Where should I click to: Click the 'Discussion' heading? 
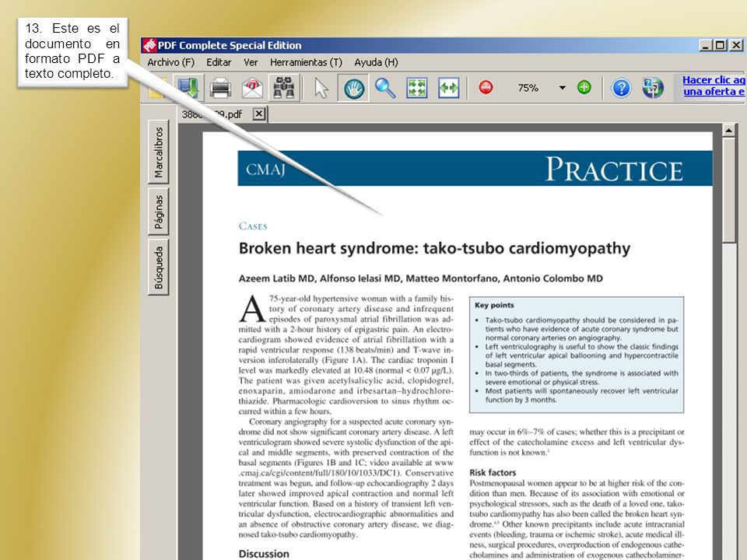coord(264,554)
